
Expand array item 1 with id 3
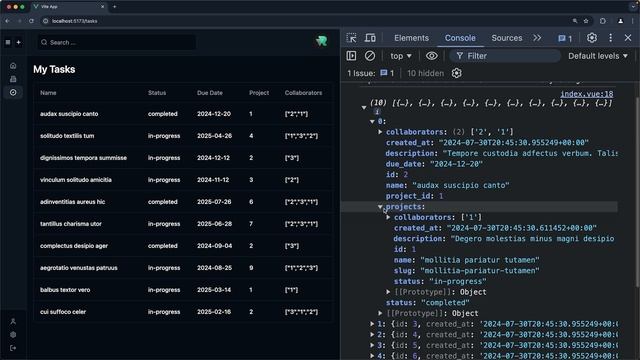(372, 324)
